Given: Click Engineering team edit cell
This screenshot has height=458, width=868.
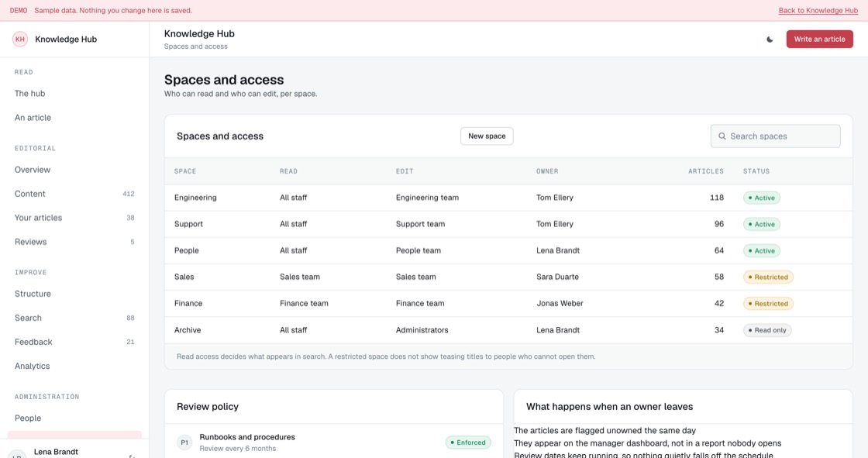Looking at the screenshot, I should tap(427, 198).
